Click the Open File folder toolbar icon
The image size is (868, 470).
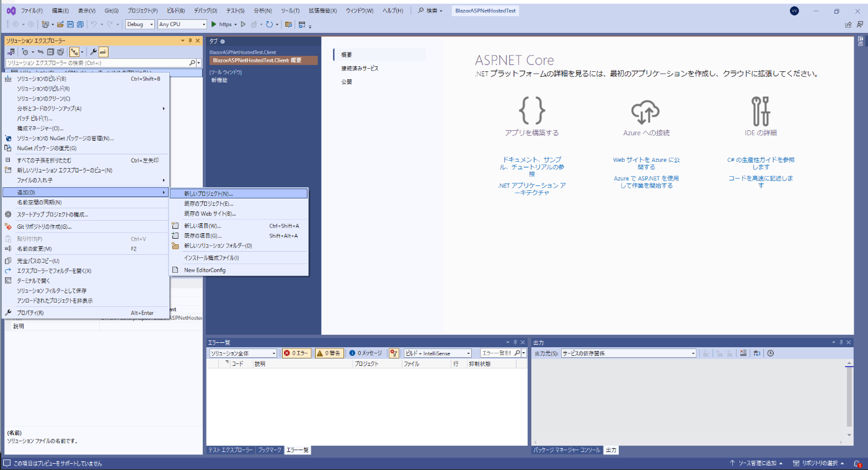click(x=60, y=24)
